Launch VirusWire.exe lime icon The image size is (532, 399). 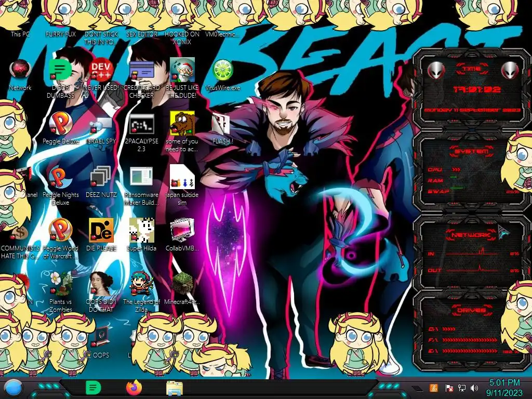(222, 70)
